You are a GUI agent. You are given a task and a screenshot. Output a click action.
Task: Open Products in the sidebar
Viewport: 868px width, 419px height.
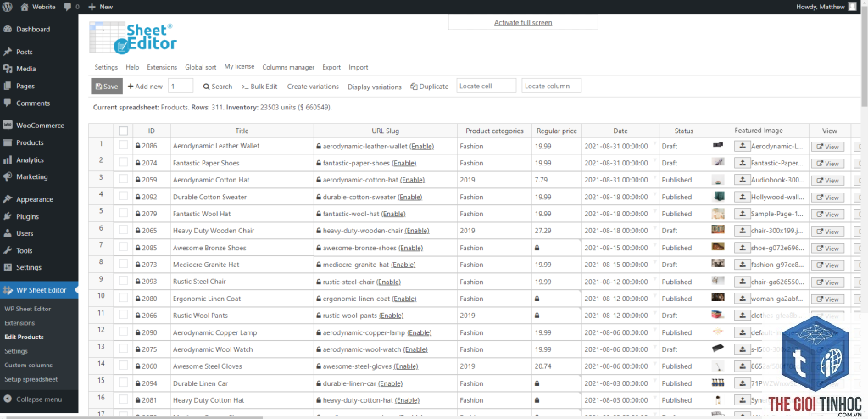(x=39, y=142)
